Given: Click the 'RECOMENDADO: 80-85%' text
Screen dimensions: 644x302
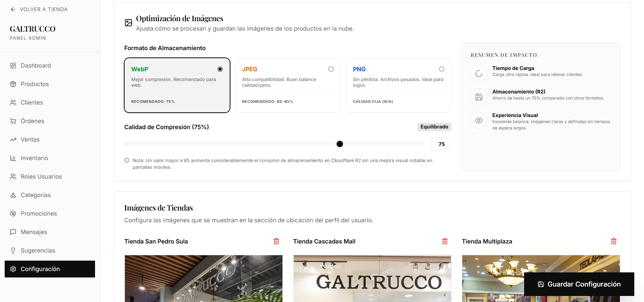Looking at the screenshot, I should click(x=268, y=102).
